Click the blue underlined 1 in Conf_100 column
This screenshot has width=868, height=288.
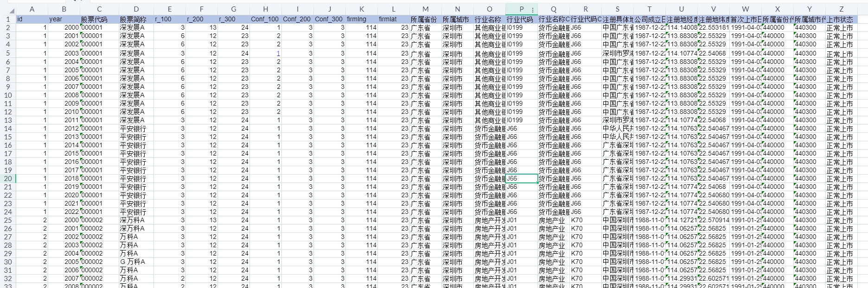(x=278, y=54)
